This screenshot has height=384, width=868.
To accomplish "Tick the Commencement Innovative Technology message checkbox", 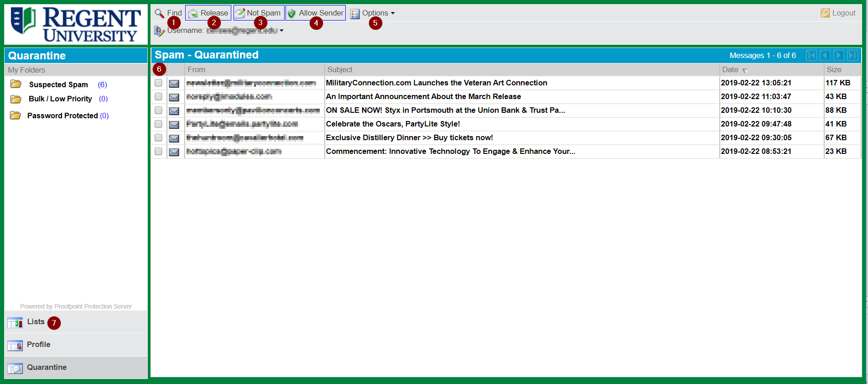I will point(158,152).
